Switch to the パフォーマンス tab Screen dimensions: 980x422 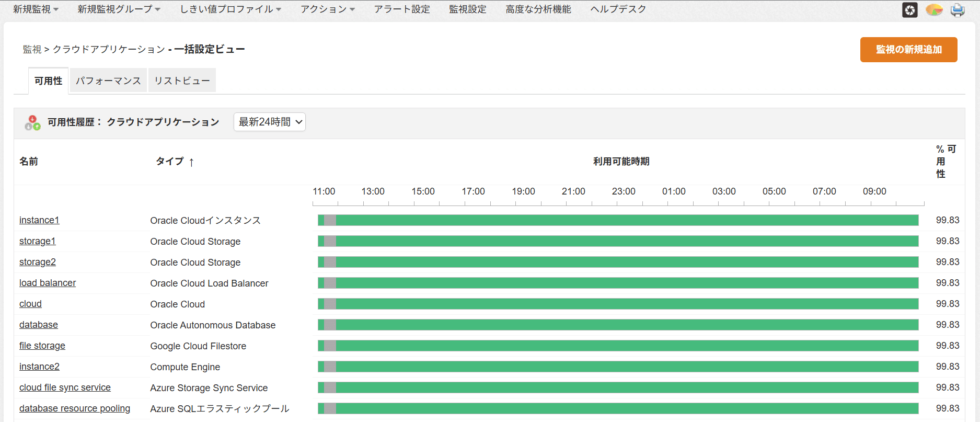click(x=108, y=81)
